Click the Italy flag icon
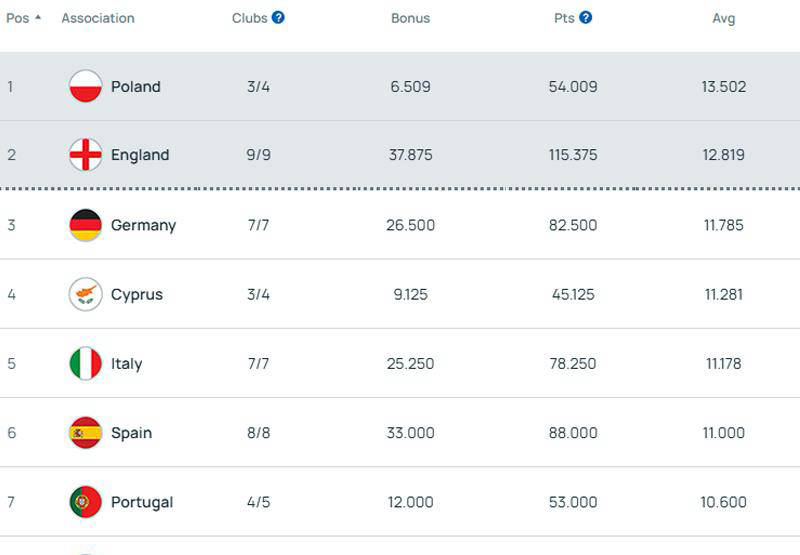800x555 pixels. pos(86,363)
